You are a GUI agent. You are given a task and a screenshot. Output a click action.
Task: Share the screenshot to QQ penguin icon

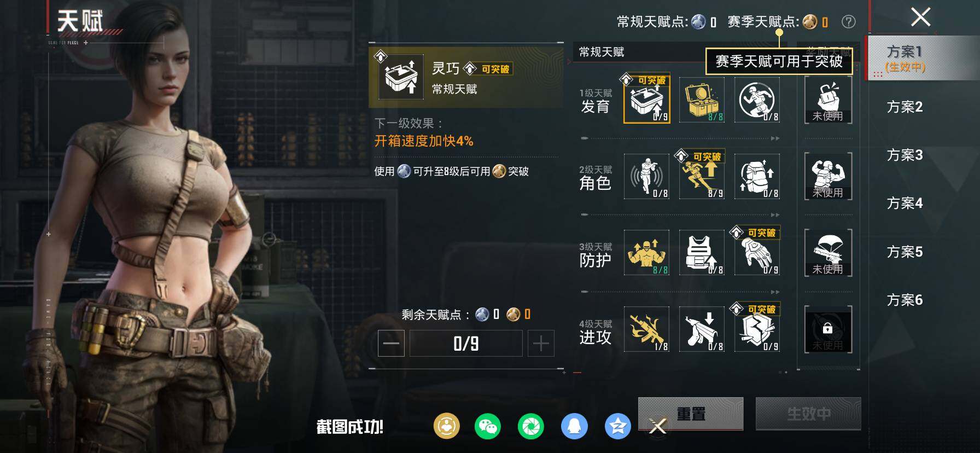coord(574,426)
